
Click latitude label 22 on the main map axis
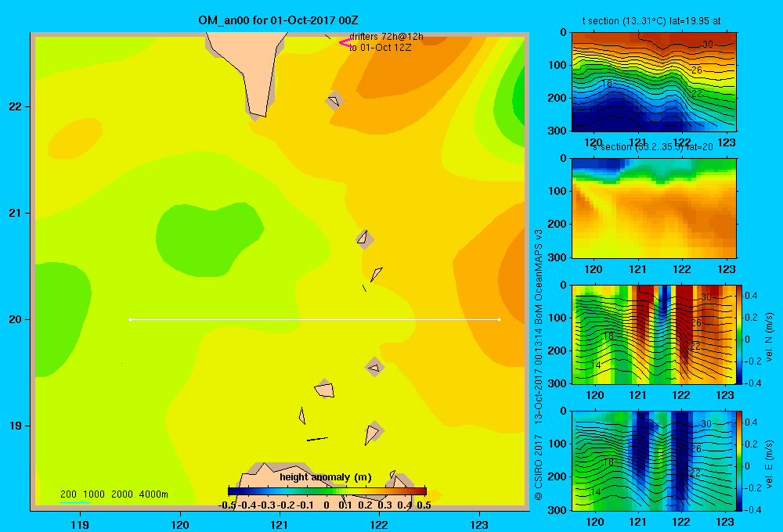point(16,107)
